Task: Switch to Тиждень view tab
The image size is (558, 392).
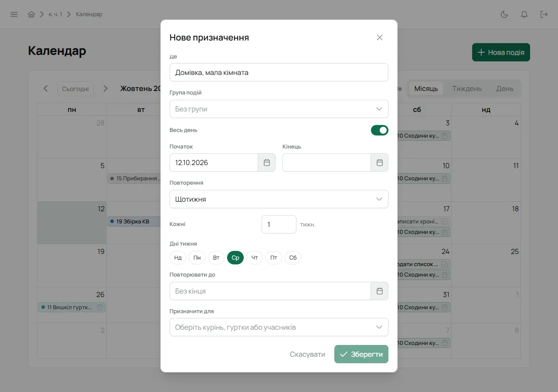Action: (x=467, y=88)
